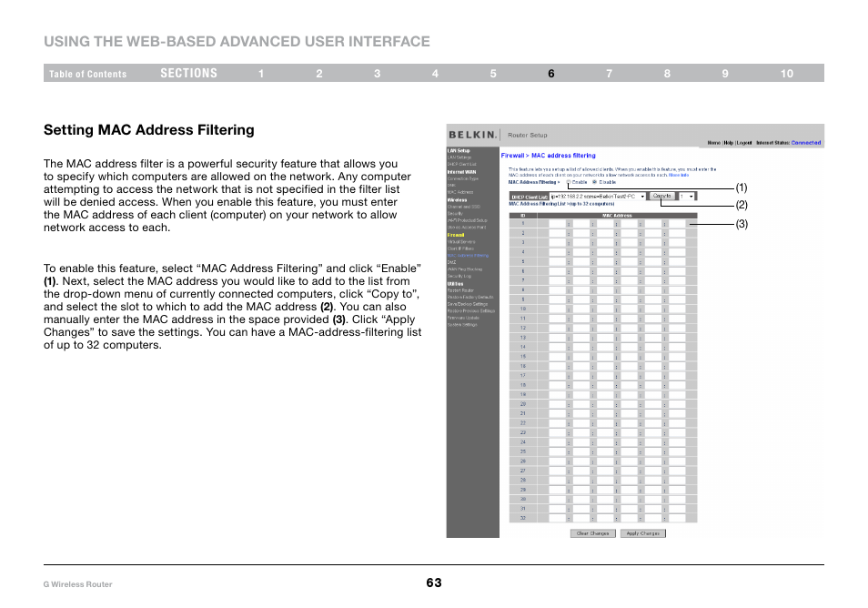Open Wi-Fi Protected Setup in sidebar
The height and width of the screenshot is (608, 868).
click(468, 220)
